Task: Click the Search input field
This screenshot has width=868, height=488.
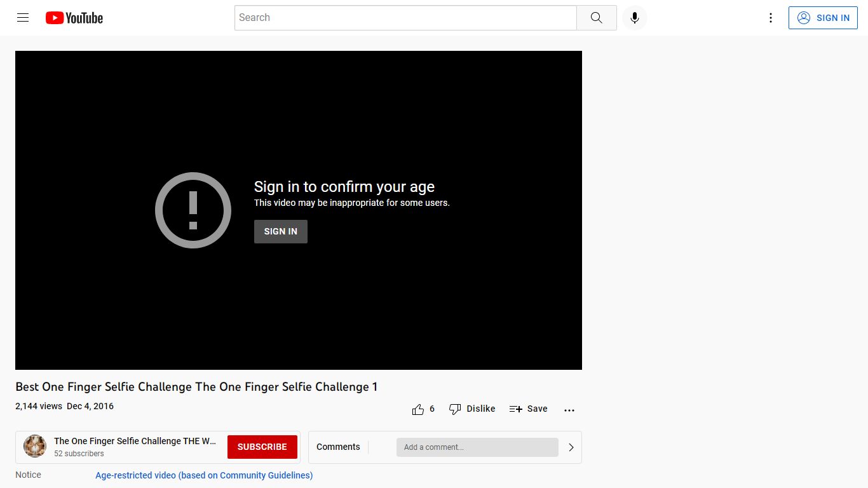Action: 405,18
